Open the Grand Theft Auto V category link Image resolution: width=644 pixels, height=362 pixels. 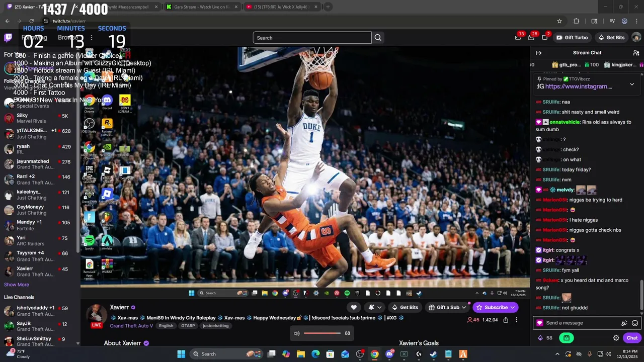coord(131,326)
